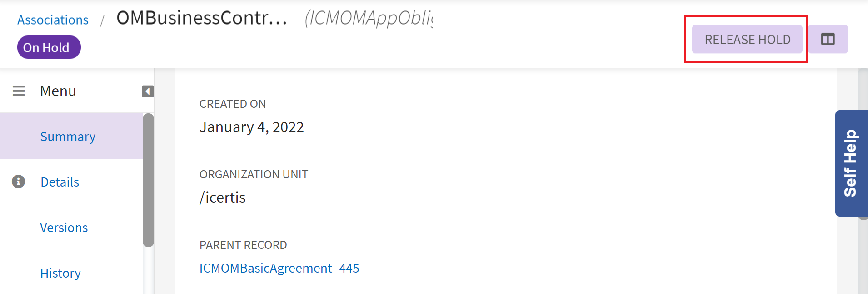Click the hamburger menu icon

[19, 91]
